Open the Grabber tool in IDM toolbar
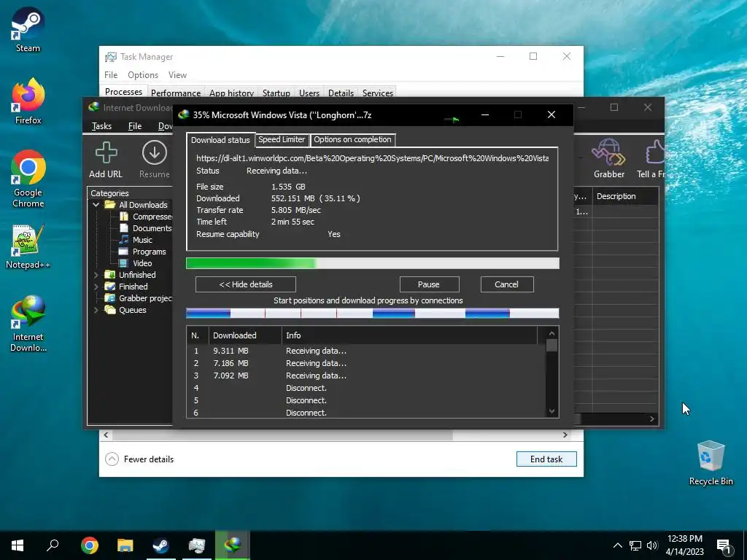This screenshot has height=560, width=747. click(x=608, y=159)
